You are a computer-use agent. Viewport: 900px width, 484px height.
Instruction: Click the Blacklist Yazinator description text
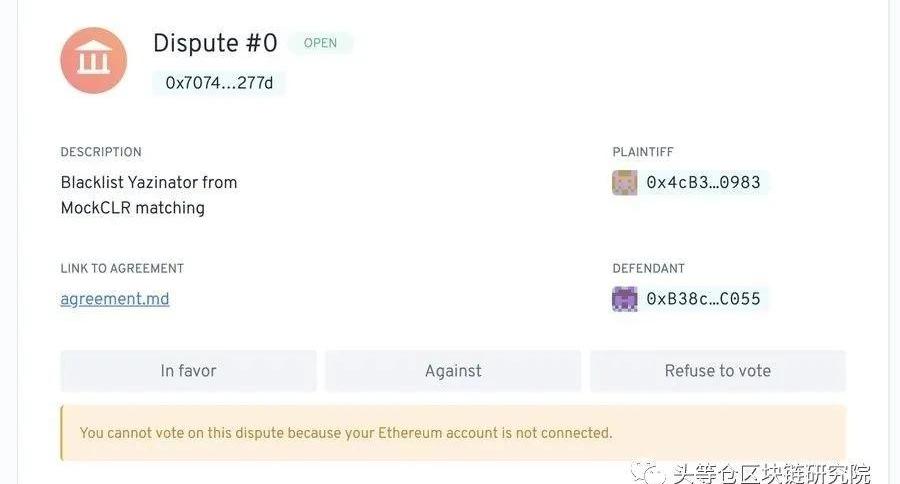click(149, 195)
